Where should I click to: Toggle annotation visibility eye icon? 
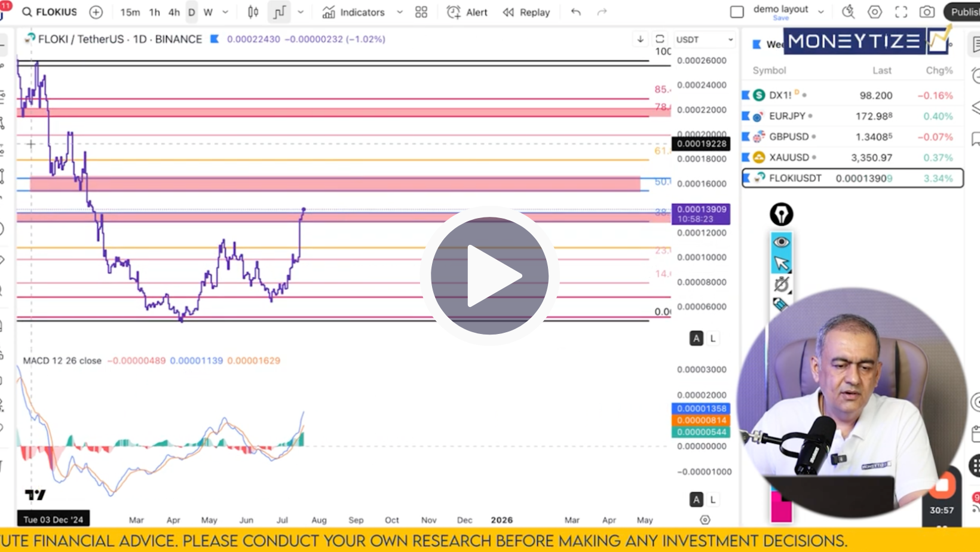coord(781,242)
